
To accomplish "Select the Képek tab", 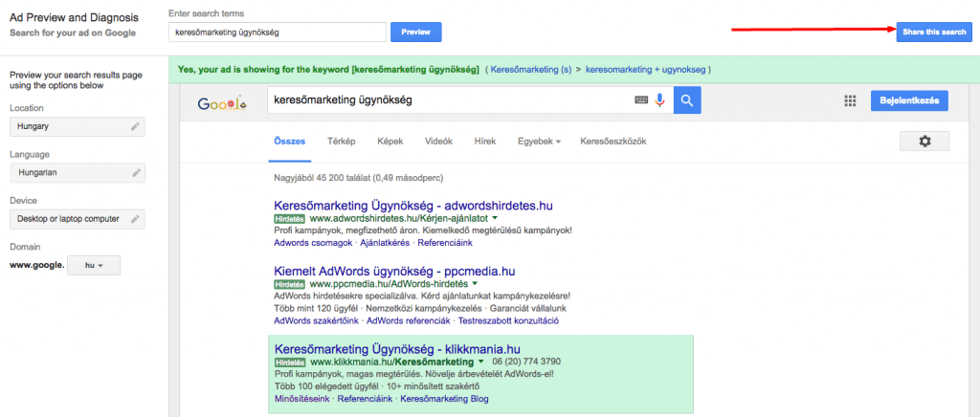I will click(x=390, y=142).
